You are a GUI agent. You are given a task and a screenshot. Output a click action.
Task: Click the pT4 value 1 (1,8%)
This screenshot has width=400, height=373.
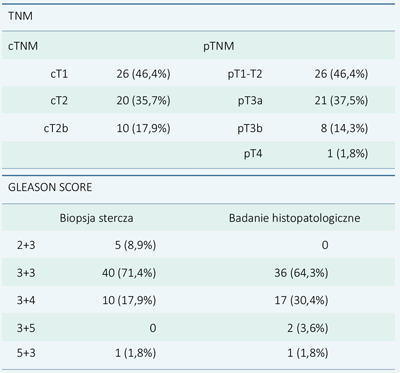click(x=348, y=154)
